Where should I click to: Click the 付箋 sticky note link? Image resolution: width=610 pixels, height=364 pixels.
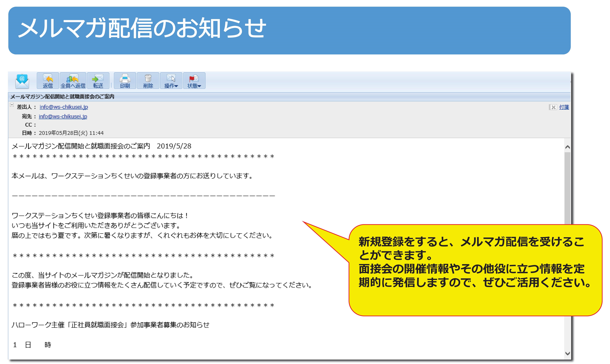(564, 107)
